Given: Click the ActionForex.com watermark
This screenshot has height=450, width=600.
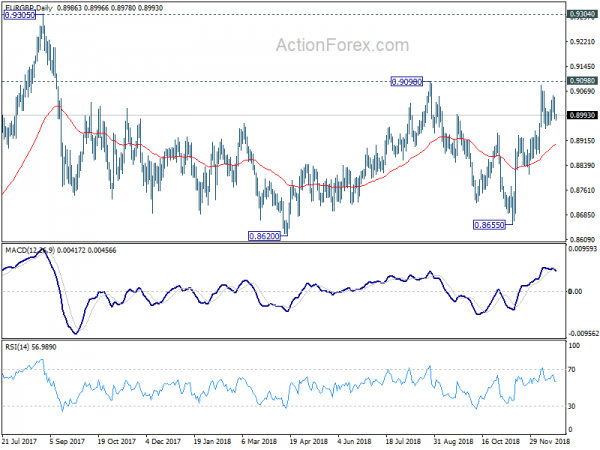Looking at the screenshot, I should (x=342, y=45).
